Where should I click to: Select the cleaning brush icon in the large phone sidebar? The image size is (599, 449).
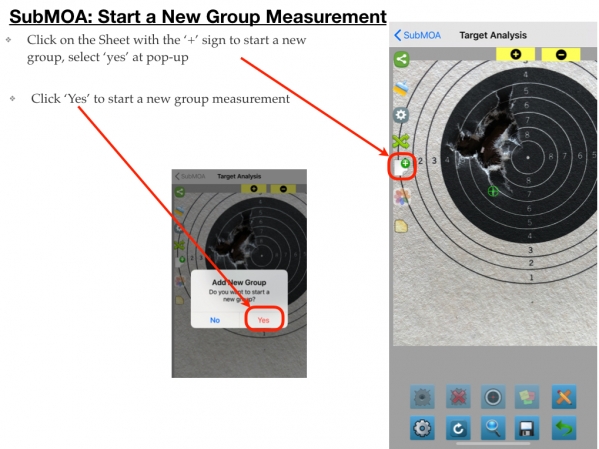401,88
